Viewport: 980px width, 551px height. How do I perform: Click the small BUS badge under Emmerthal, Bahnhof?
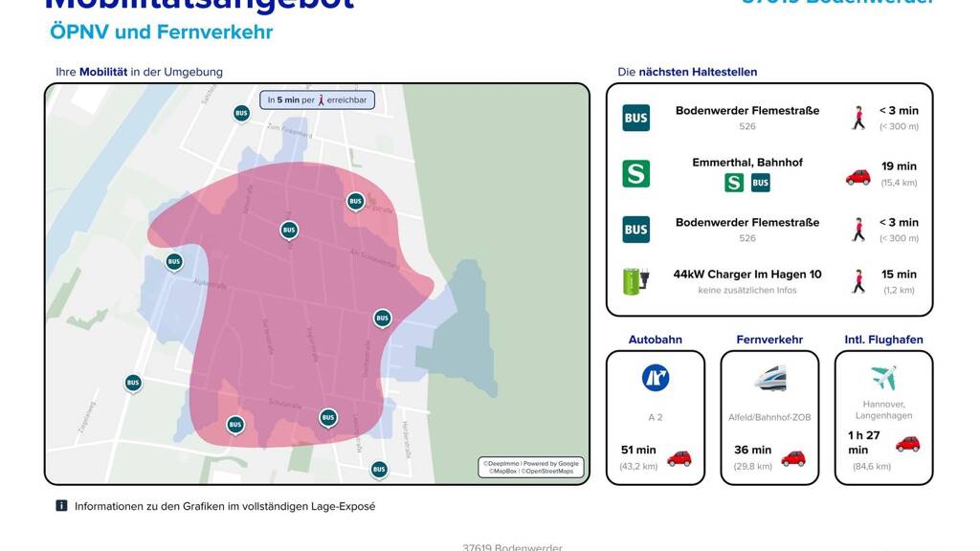click(x=760, y=183)
